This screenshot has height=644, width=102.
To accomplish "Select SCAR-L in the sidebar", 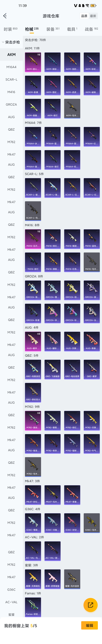I will [11, 79].
